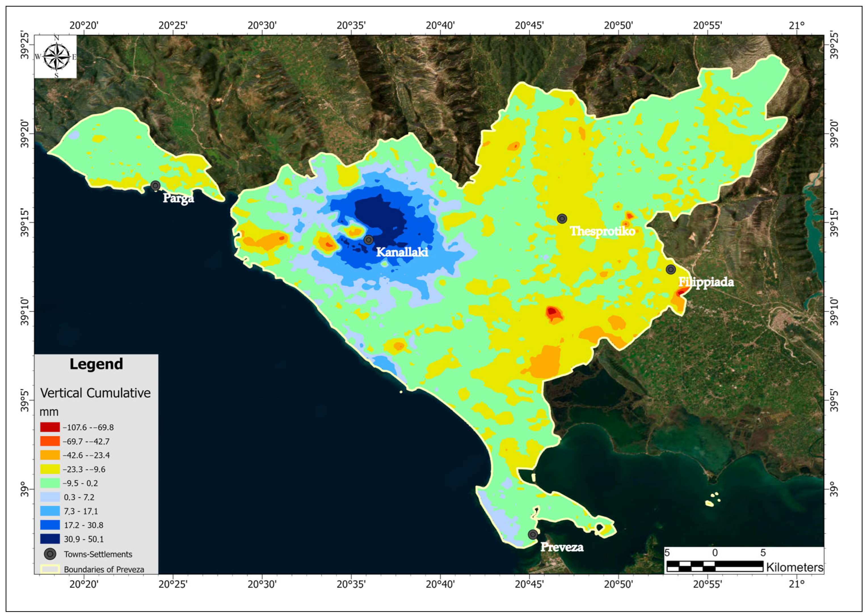Click the light blue 0.3 - 7.2 swatch
The height and width of the screenshot is (616, 867).
50,497
